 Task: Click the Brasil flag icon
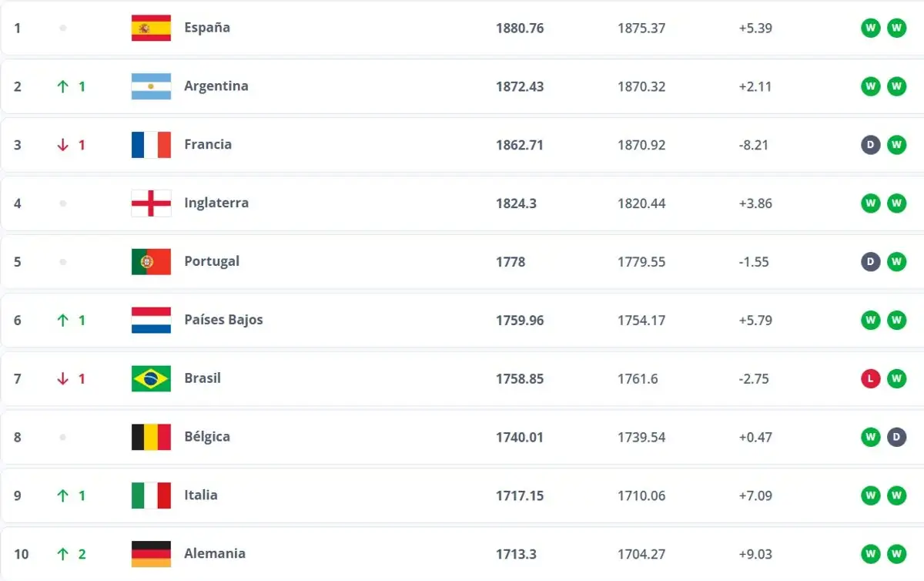tap(151, 378)
